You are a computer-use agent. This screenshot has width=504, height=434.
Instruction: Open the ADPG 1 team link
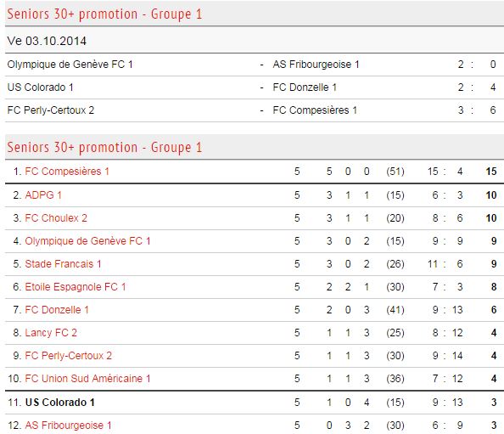click(43, 195)
